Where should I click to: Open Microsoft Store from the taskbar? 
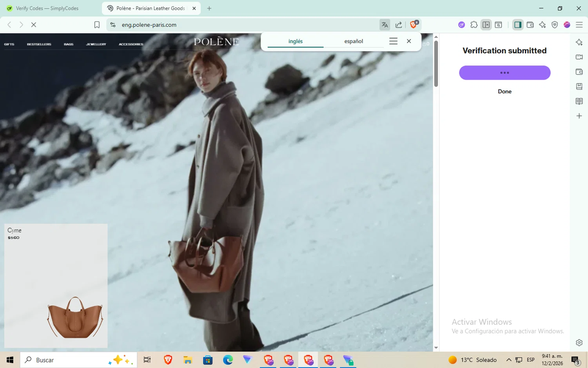[208, 360]
